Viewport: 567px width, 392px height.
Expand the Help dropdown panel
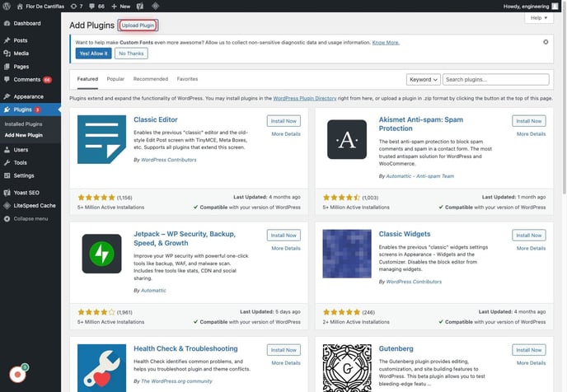pos(539,17)
